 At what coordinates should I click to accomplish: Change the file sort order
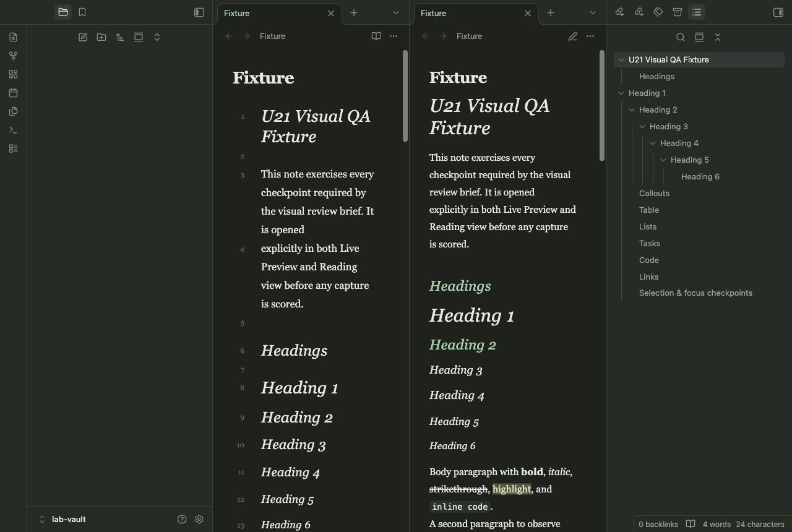coord(120,37)
